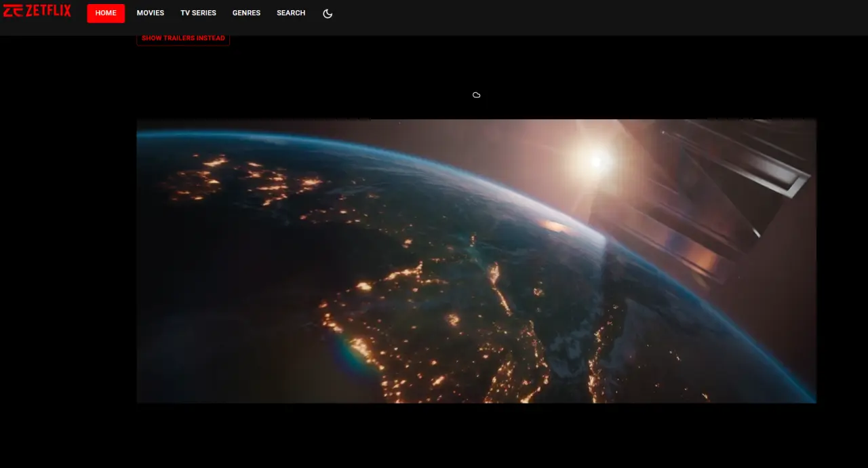868x468 pixels.
Task: Toggle dark mode moon icon
Action: pyautogui.click(x=328, y=14)
